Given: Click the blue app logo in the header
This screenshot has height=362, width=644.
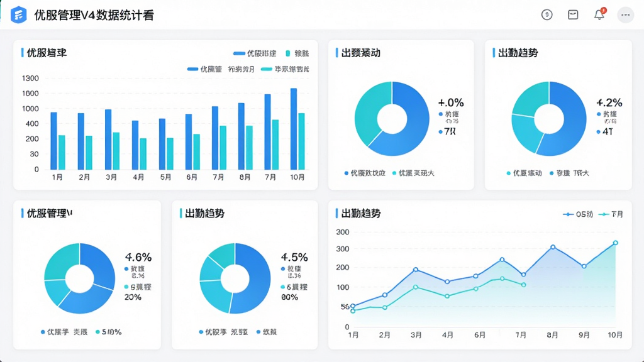Looking at the screenshot, I should pos(18,15).
